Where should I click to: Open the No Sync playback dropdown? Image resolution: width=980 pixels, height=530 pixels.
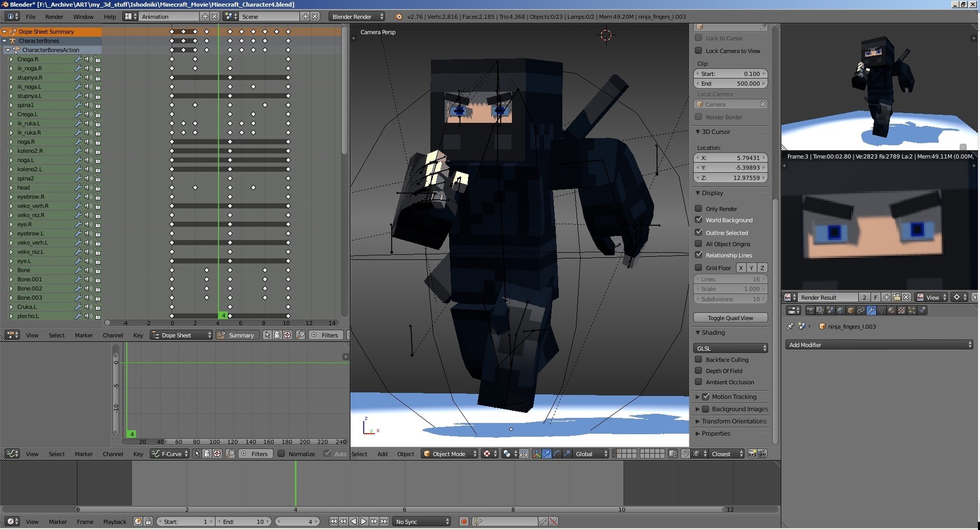422,521
